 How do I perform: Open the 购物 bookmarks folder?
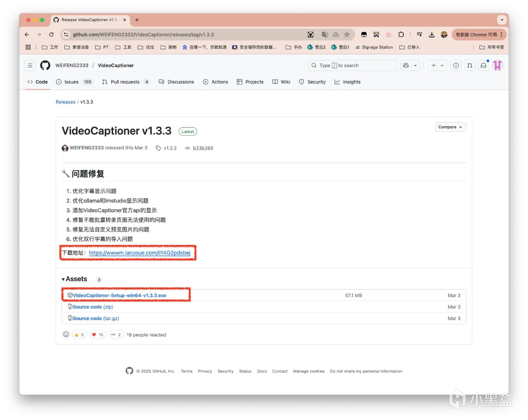tap(168, 47)
